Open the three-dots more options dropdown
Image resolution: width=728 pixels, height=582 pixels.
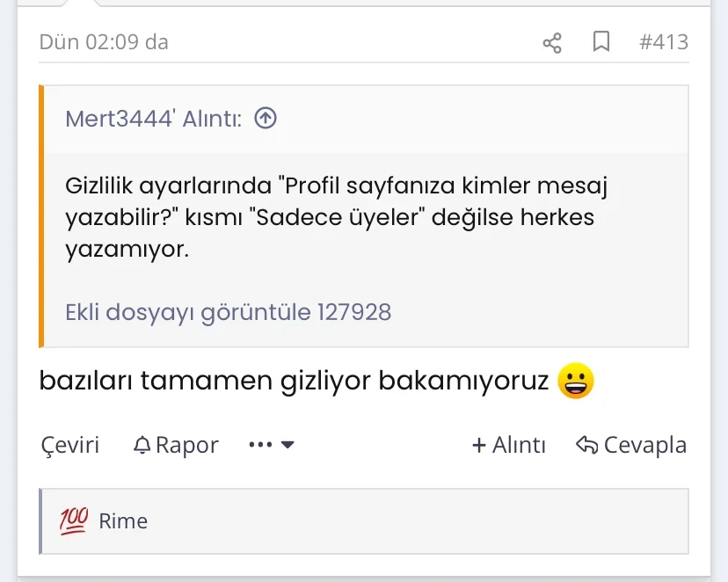click(272, 445)
